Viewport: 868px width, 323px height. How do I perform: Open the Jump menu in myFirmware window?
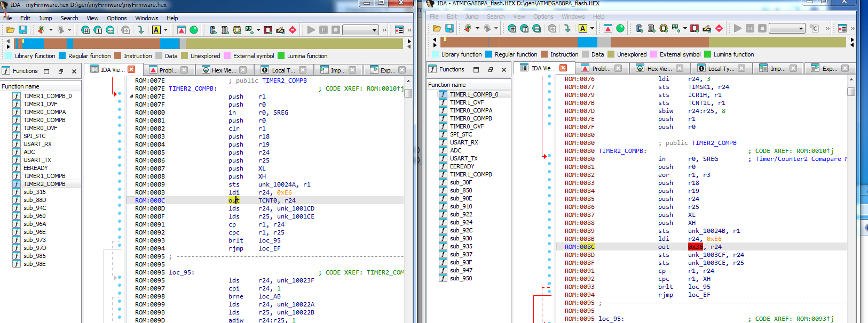point(45,18)
